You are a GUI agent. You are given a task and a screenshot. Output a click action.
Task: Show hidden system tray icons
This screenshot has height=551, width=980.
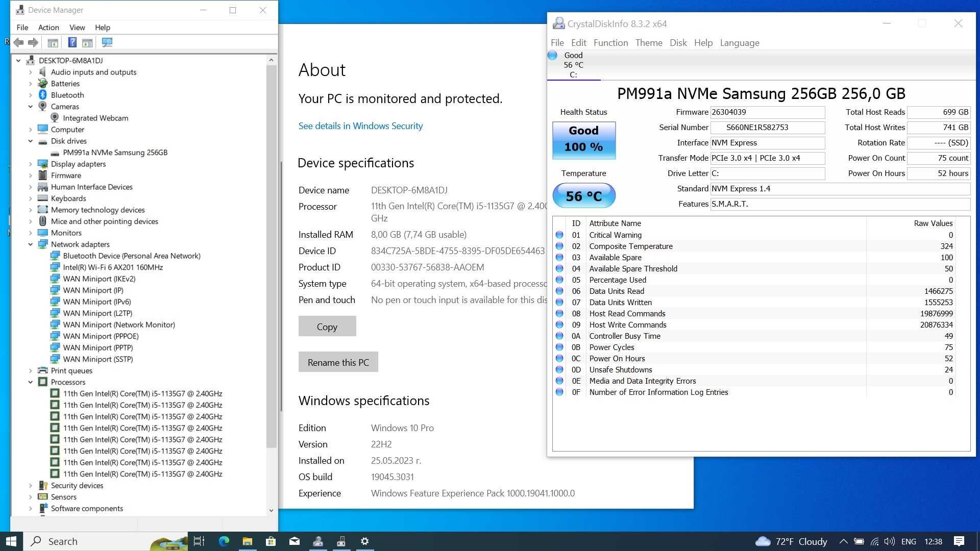tap(843, 541)
